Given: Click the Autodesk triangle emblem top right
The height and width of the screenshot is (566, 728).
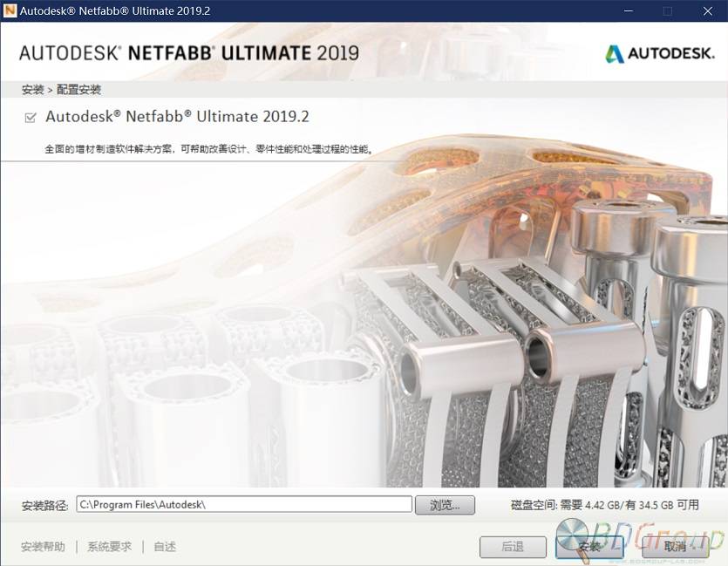Looking at the screenshot, I should point(616,54).
